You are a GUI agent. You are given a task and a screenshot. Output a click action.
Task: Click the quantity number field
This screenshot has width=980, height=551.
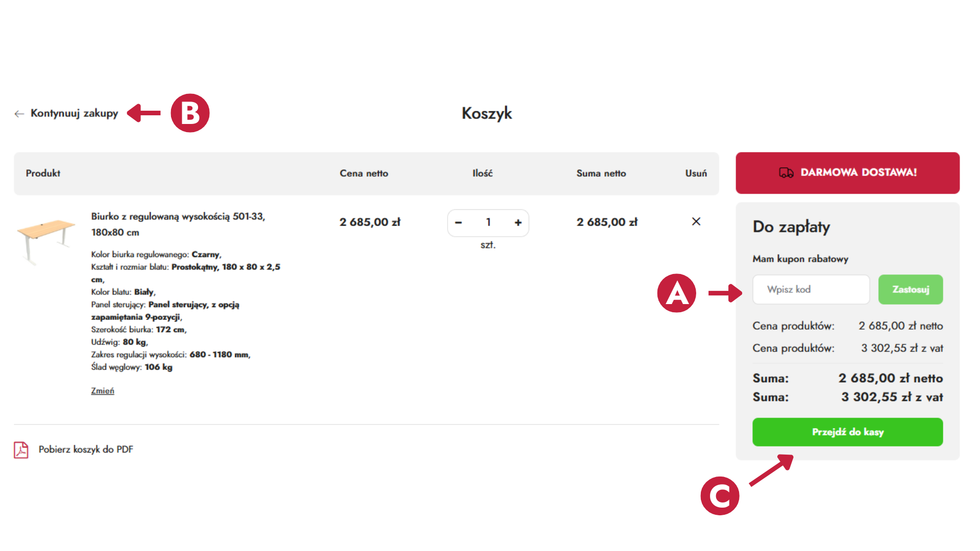pyautogui.click(x=488, y=222)
